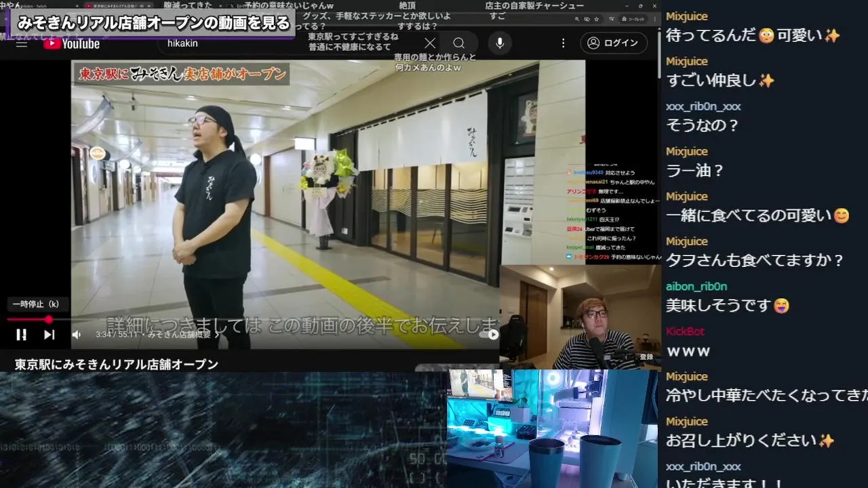This screenshot has width=868, height=488.
Task: Toggle the autoplay switch in player
Action: coord(490,334)
